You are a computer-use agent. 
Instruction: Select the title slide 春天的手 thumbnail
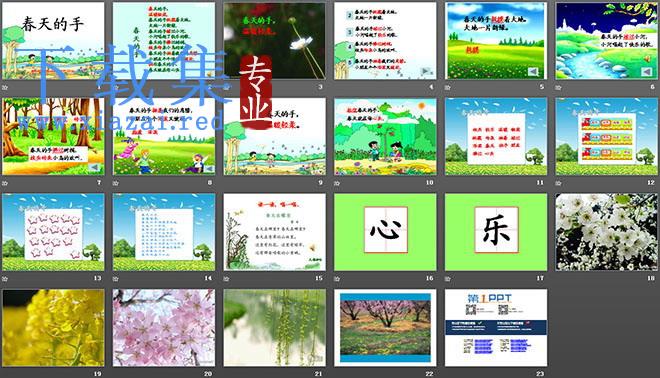coord(53,41)
